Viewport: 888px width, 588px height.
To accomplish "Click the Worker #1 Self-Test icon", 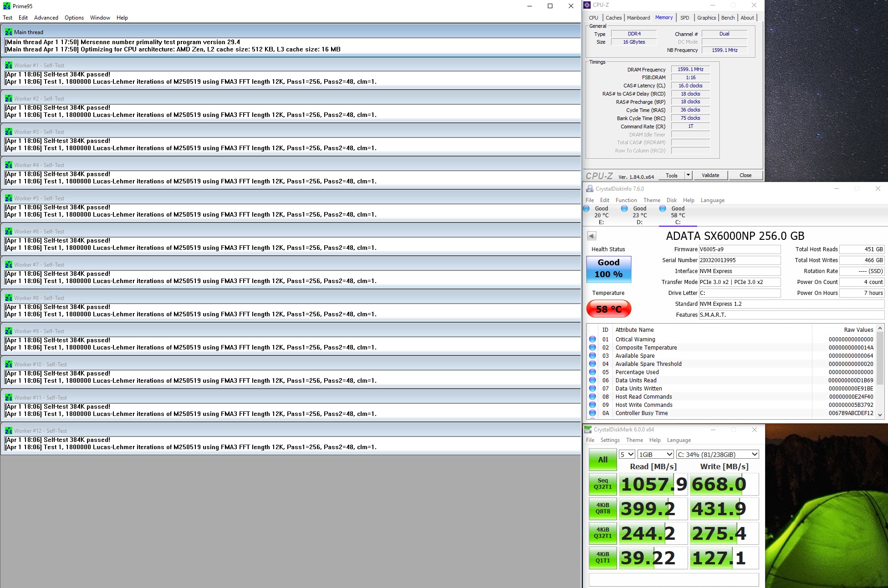I will point(9,65).
